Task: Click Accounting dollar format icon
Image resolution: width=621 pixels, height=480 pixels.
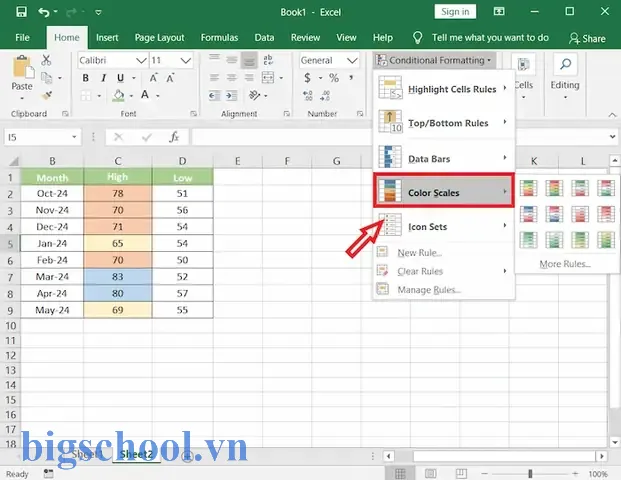Action: pos(307,78)
